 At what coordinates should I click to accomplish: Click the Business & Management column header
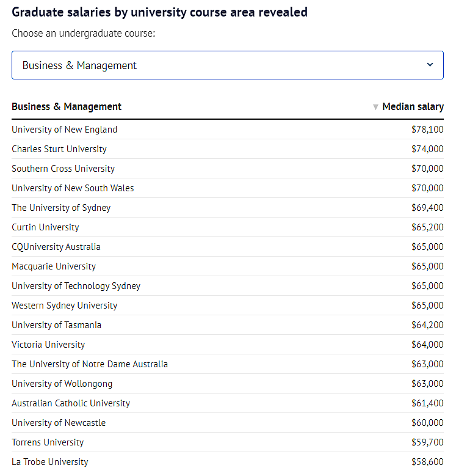(67, 106)
